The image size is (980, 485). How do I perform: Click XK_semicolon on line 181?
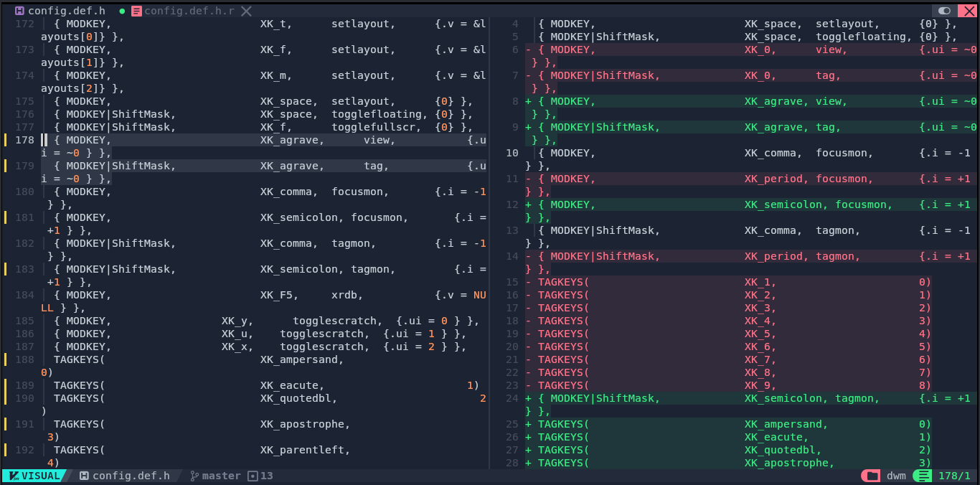[x=299, y=217]
